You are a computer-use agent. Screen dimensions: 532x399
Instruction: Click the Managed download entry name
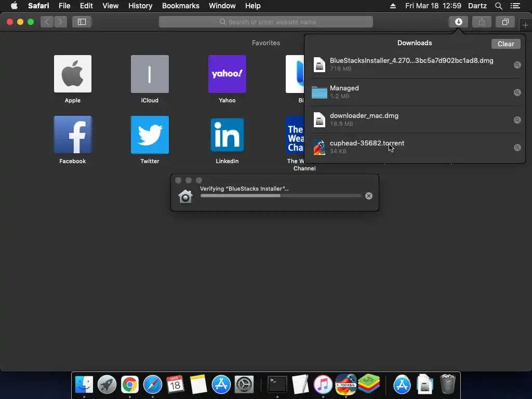click(344, 88)
